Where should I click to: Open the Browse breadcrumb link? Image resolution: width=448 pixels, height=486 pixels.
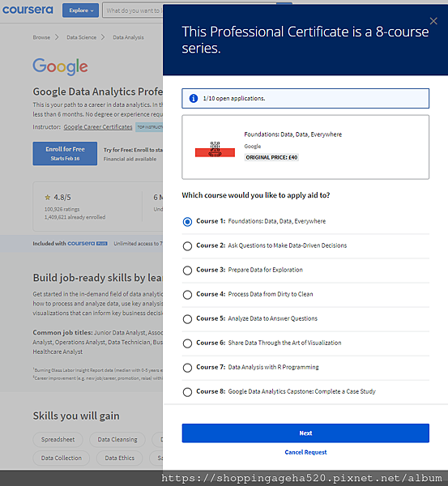[x=41, y=37]
